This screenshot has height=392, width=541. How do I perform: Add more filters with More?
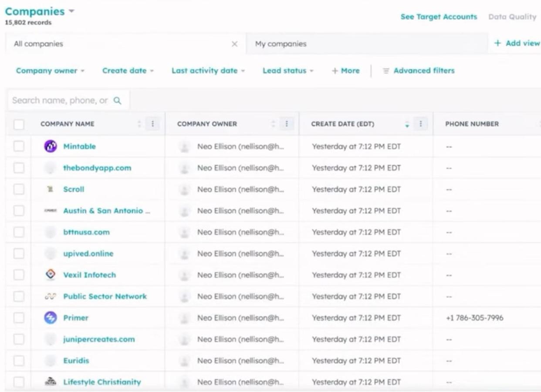pos(345,70)
